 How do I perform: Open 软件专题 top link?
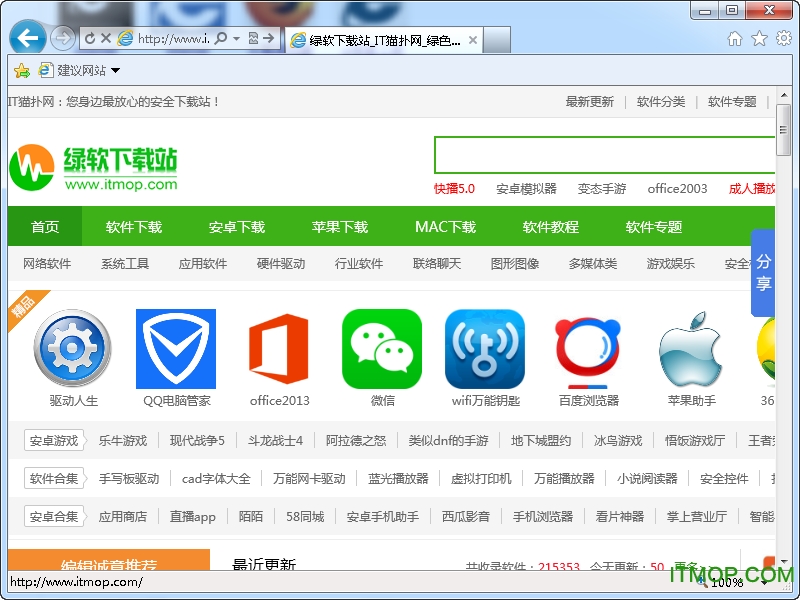(732, 102)
